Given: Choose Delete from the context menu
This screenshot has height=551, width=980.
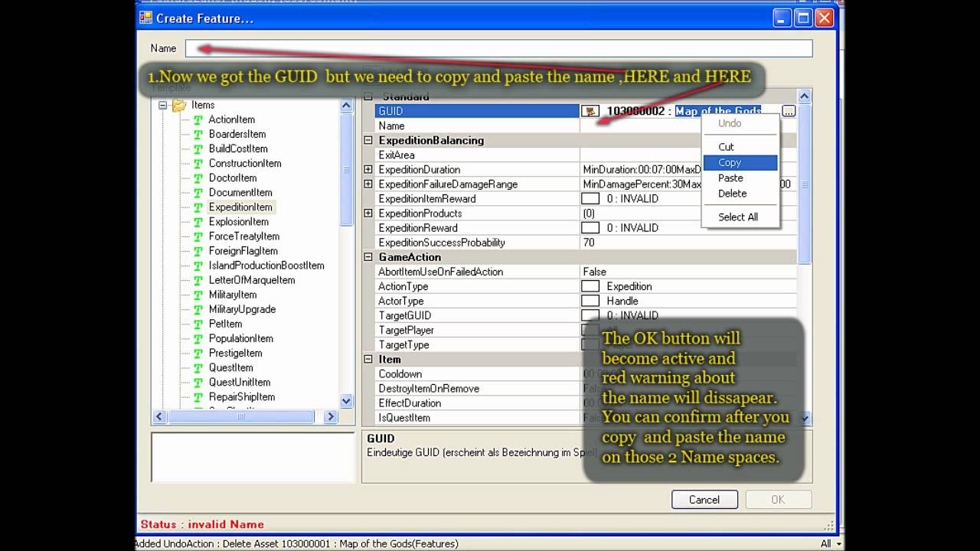Looking at the screenshot, I should tap(740, 193).
